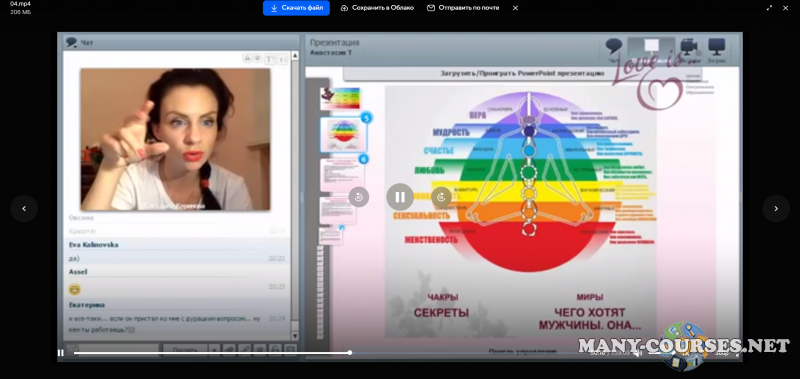
Task: Click the download icon on Скачать файл
Action: [x=274, y=8]
